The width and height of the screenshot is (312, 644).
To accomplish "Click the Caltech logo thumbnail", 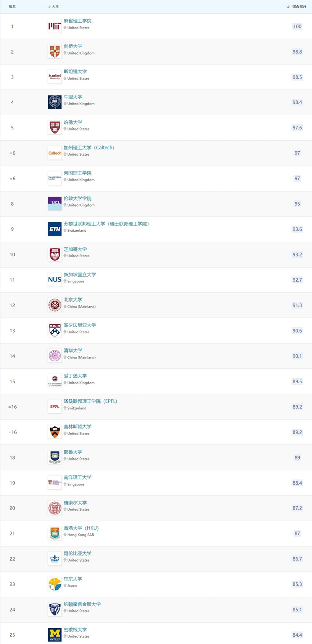I will coord(55,153).
